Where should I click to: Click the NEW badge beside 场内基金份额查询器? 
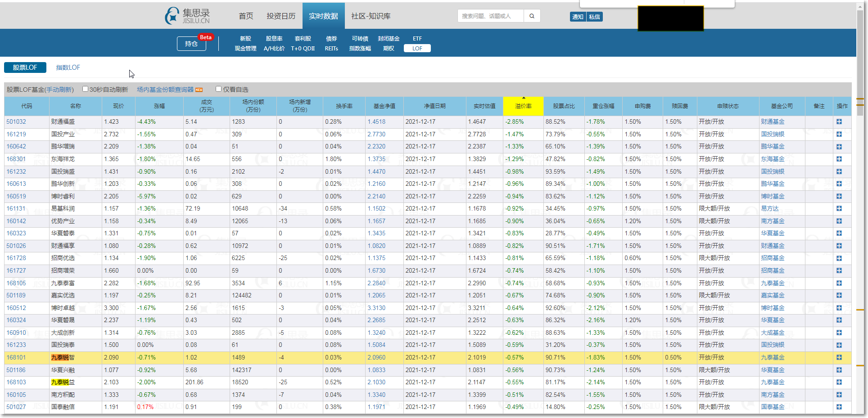[x=199, y=90]
